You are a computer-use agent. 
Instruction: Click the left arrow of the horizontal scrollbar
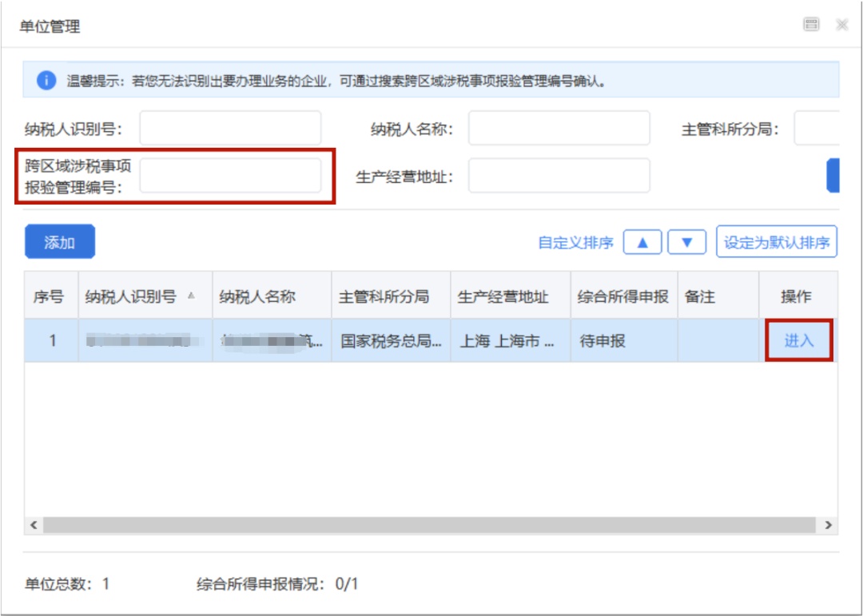(x=34, y=525)
